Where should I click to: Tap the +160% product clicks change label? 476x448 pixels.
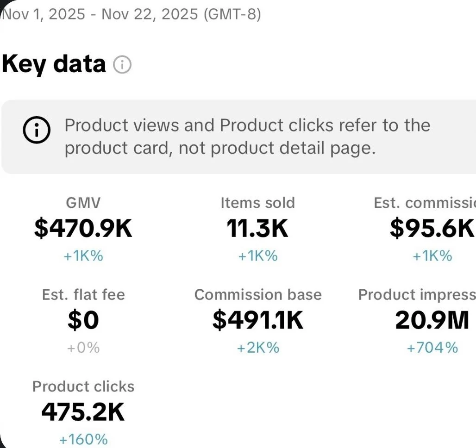pyautogui.click(x=83, y=439)
